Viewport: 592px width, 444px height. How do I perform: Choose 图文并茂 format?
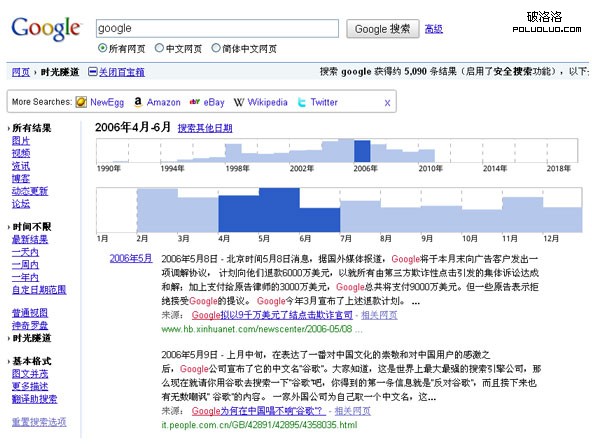[x=30, y=374]
